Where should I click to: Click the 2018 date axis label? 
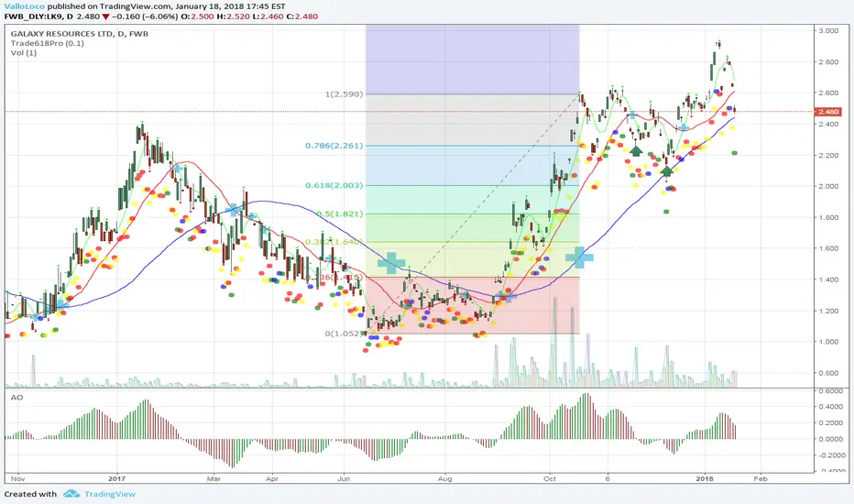point(706,479)
